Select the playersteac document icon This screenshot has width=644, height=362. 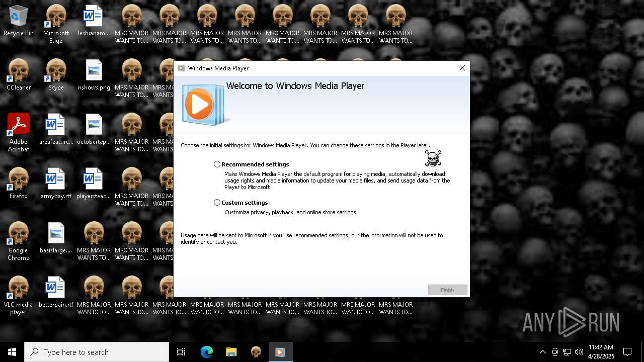tap(94, 184)
